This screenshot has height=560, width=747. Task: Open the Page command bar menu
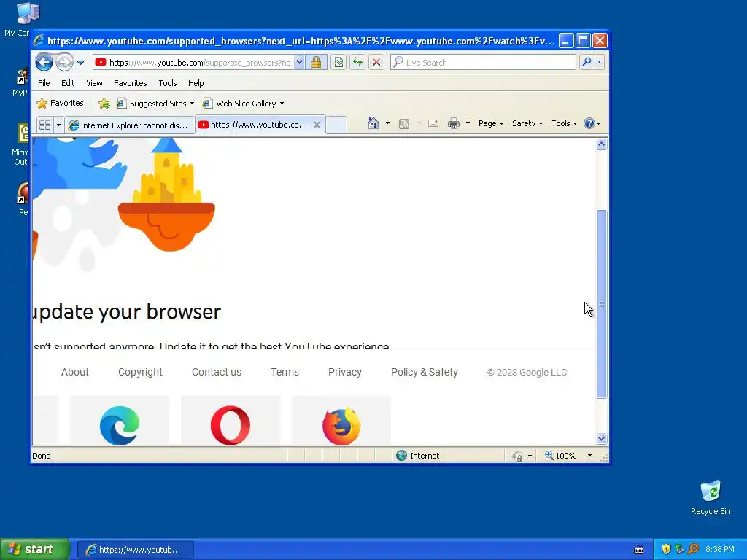(x=491, y=123)
